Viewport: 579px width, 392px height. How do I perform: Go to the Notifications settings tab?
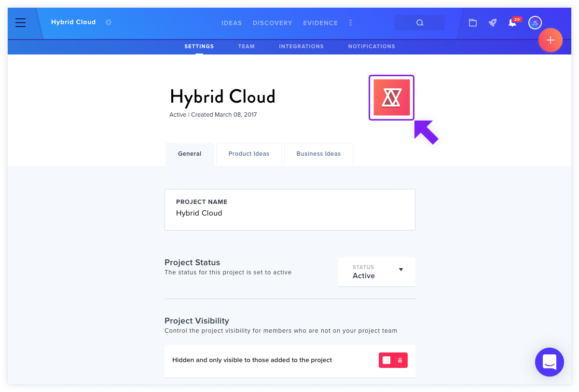tap(372, 46)
